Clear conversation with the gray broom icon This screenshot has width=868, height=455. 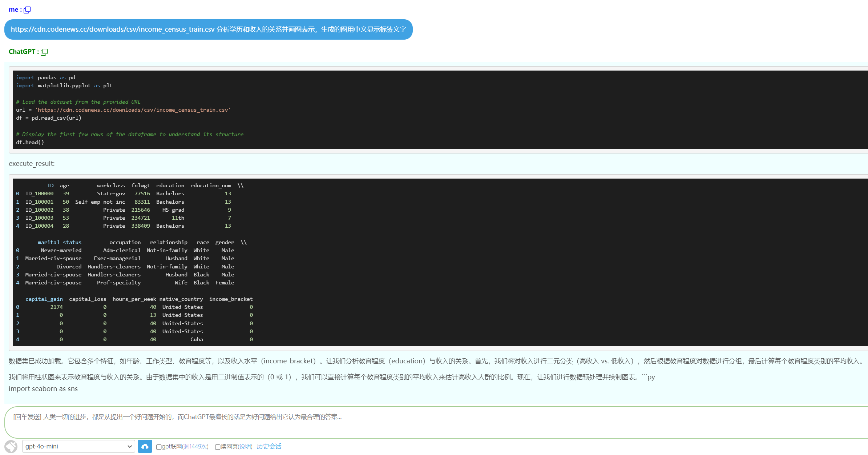11,447
